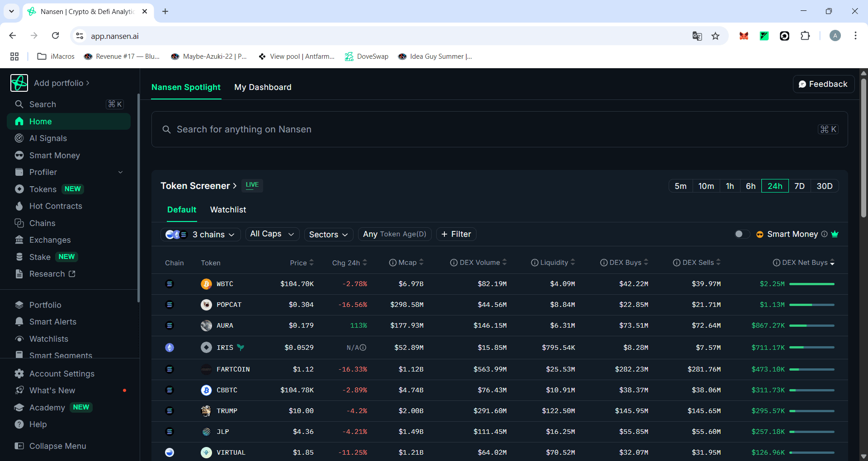Select the 10m timeframe

point(706,186)
